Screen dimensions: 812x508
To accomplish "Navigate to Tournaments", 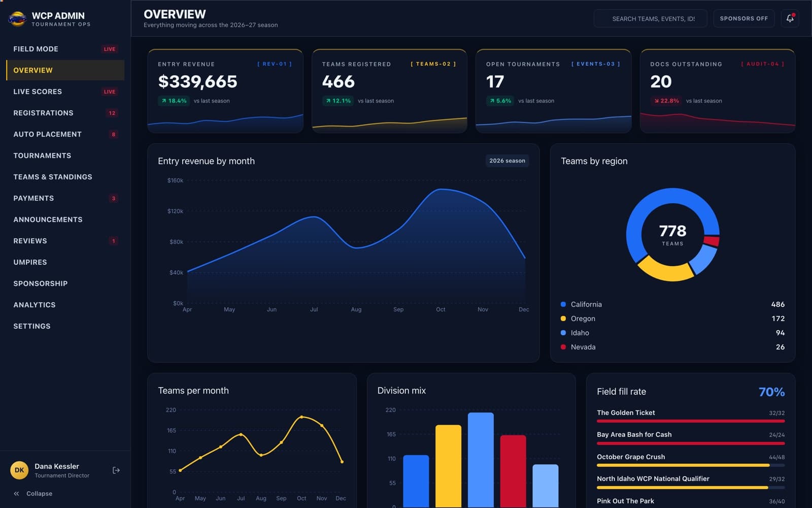I will 65,155.
